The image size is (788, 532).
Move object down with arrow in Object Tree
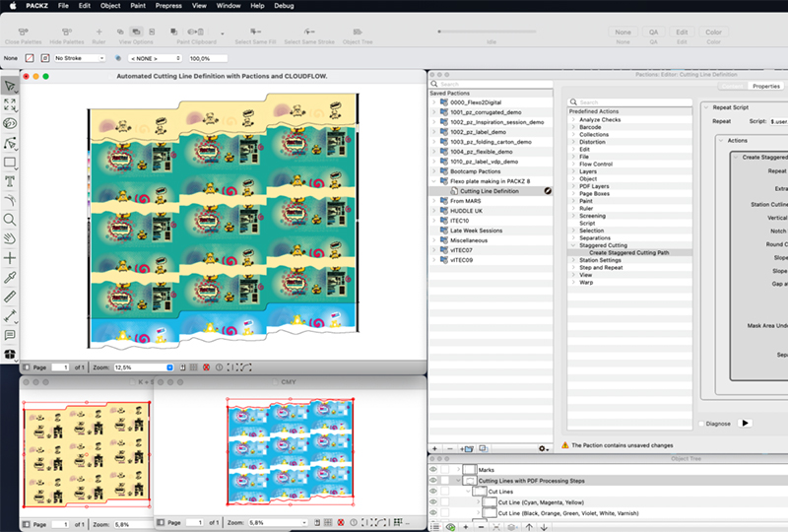click(544, 527)
